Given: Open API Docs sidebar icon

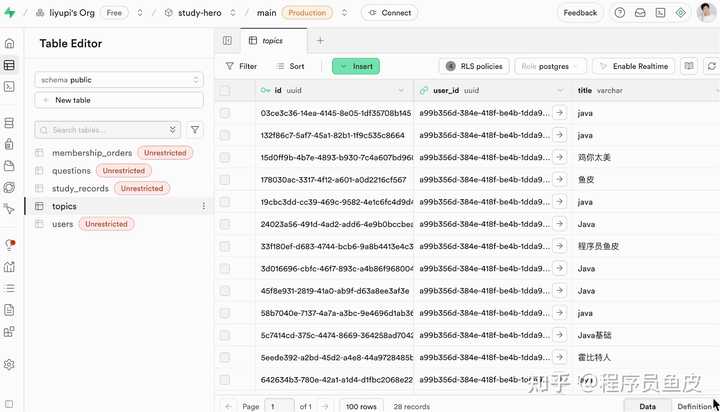Looking at the screenshot, I should [9, 310].
